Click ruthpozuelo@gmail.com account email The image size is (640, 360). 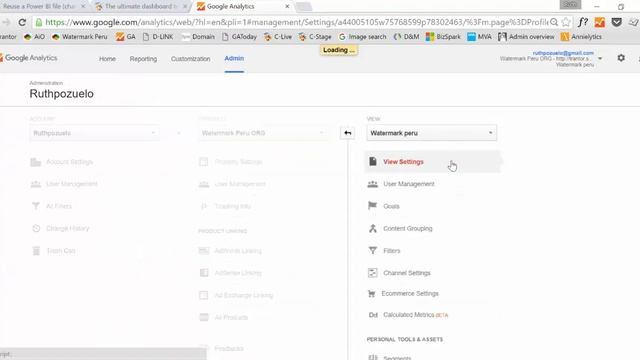[x=563, y=53]
